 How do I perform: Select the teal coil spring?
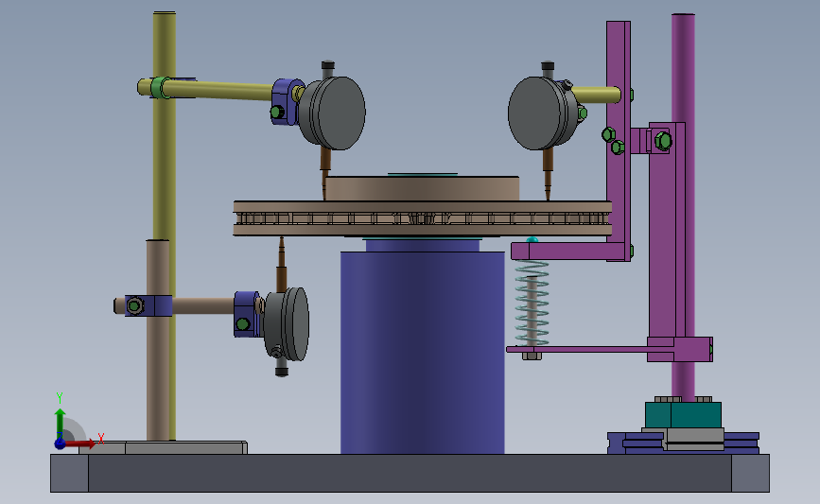pyautogui.click(x=532, y=304)
